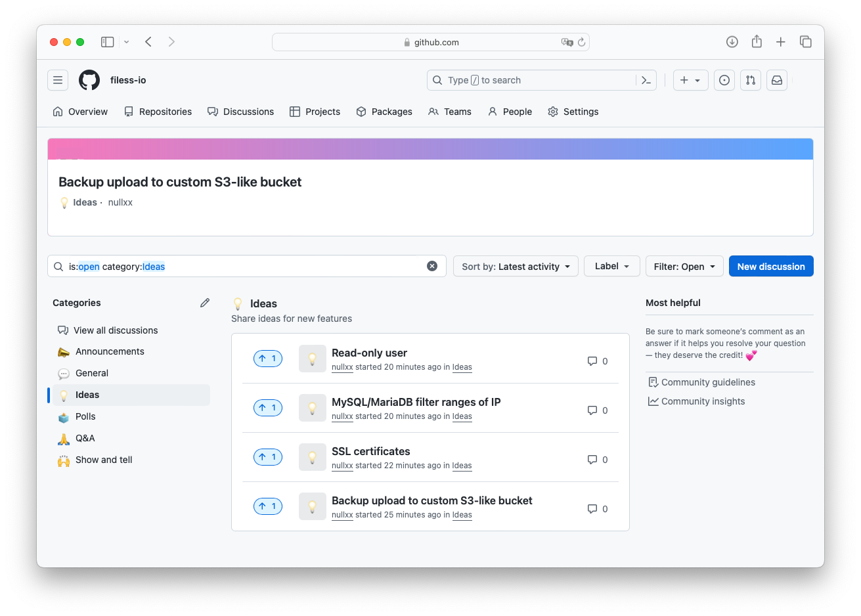
Task: Open the Issues icon in header
Action: 724,80
